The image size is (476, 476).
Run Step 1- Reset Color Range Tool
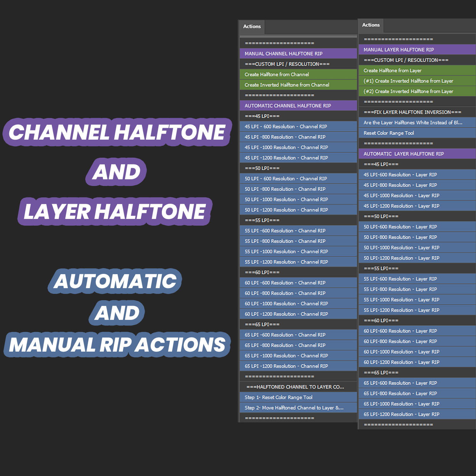click(299, 397)
